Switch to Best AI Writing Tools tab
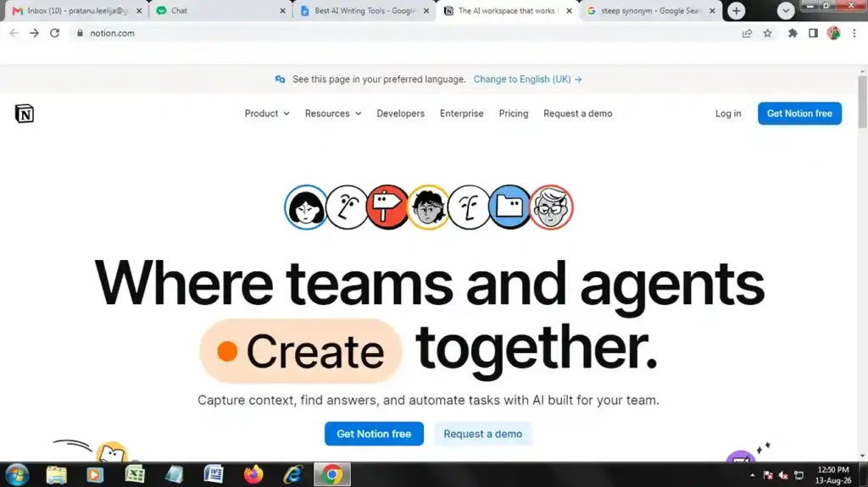Image resolution: width=868 pixels, height=487 pixels. coord(364,10)
